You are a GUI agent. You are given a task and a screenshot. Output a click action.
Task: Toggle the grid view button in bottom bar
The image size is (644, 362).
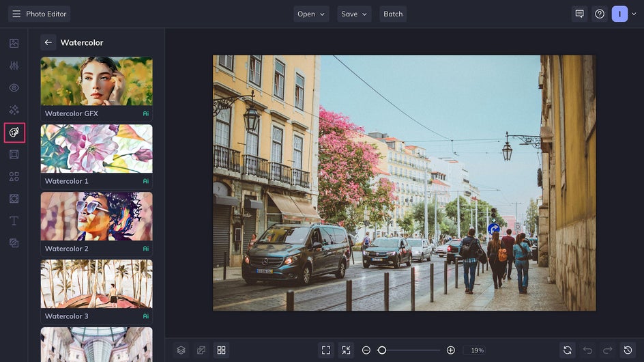click(x=221, y=350)
